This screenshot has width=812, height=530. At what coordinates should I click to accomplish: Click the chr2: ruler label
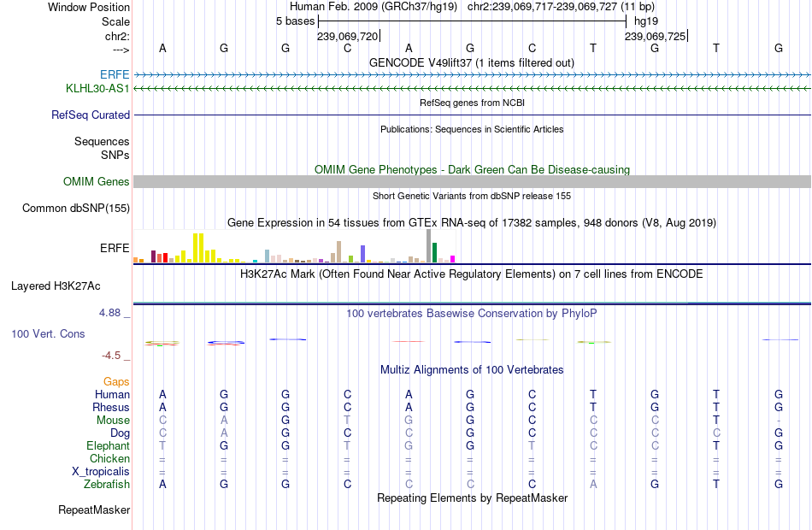coord(118,36)
